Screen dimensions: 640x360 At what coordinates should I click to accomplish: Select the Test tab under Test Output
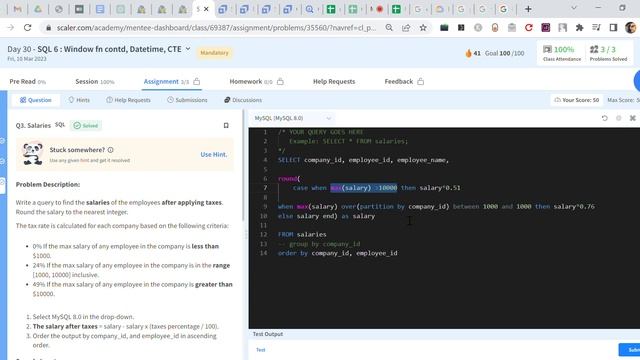pyautogui.click(x=260, y=350)
